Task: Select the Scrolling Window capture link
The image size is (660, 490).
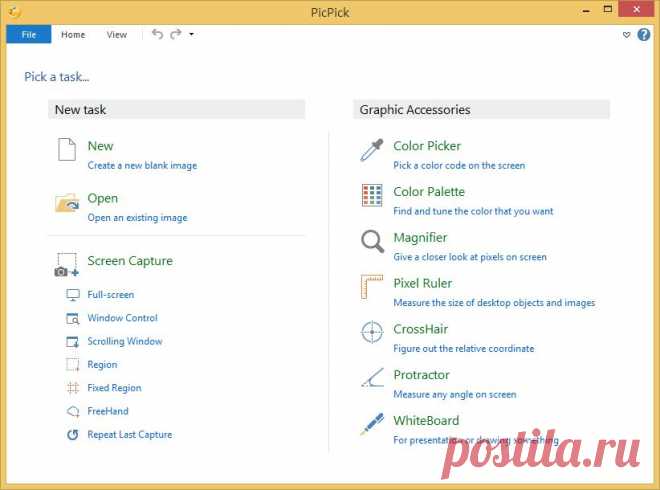Action: [125, 341]
